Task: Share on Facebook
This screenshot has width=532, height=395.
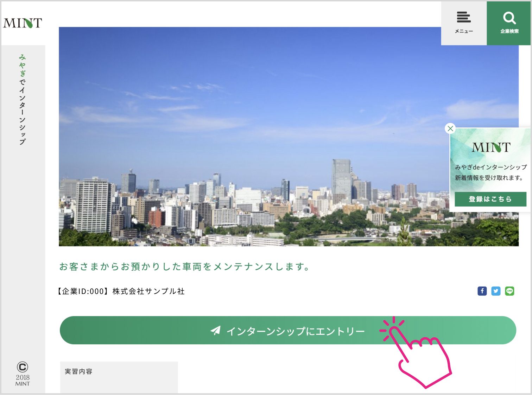Action: 482,291
